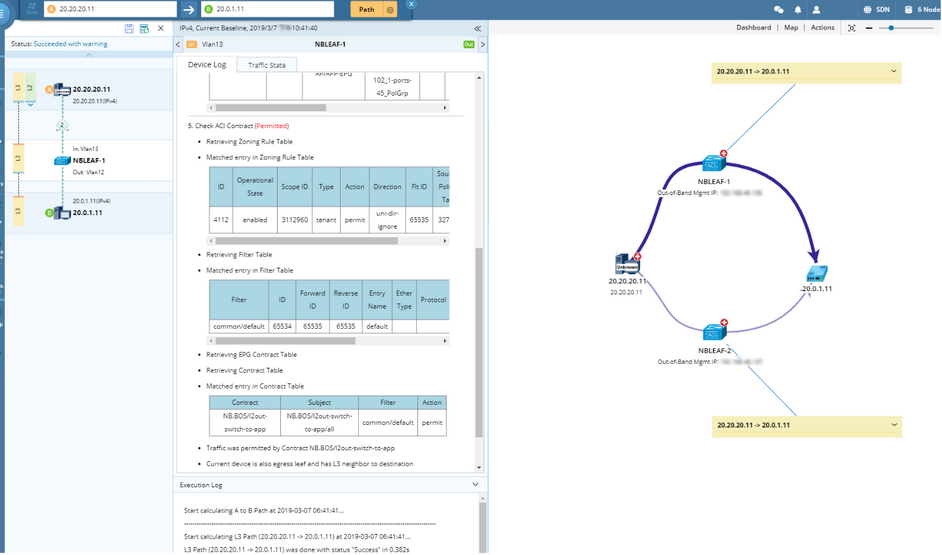The width and height of the screenshot is (942, 555).
Task: Open the Actions menu
Action: (822, 28)
